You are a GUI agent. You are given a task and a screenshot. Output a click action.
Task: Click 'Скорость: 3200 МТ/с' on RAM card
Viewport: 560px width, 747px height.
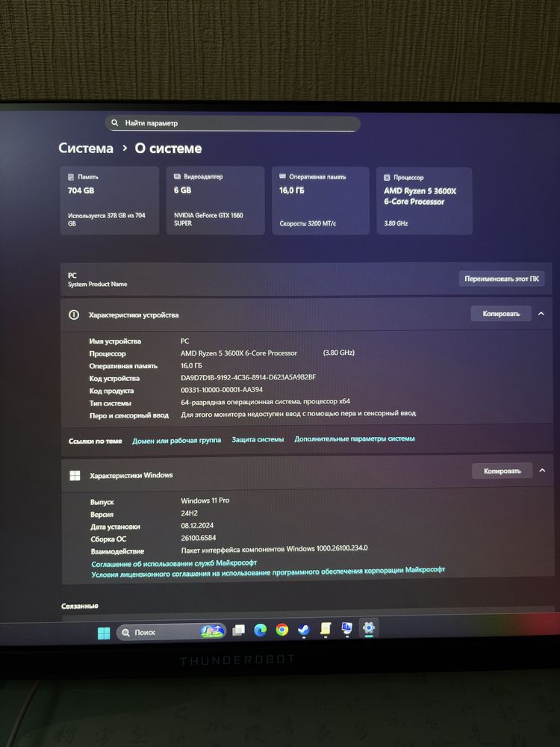pyautogui.click(x=308, y=223)
